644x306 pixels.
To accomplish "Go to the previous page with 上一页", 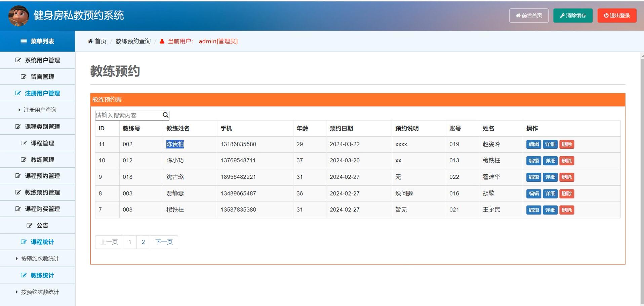I will tap(109, 242).
